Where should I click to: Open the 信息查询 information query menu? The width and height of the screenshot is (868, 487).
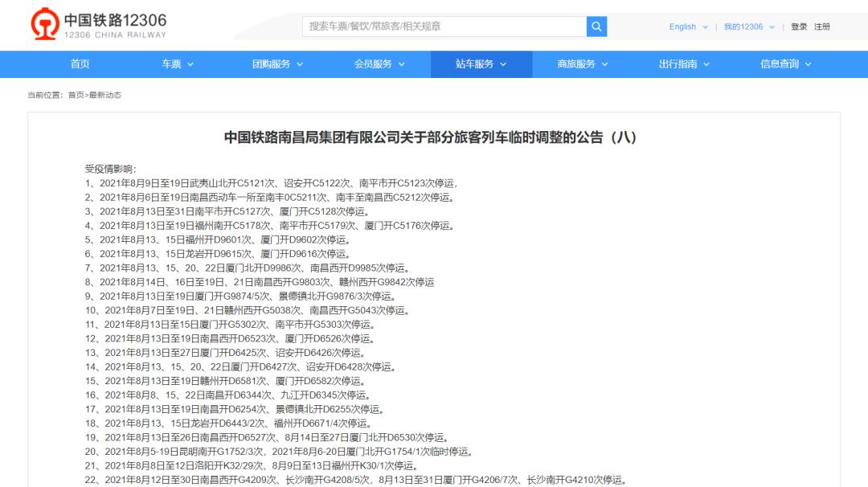[x=785, y=64]
